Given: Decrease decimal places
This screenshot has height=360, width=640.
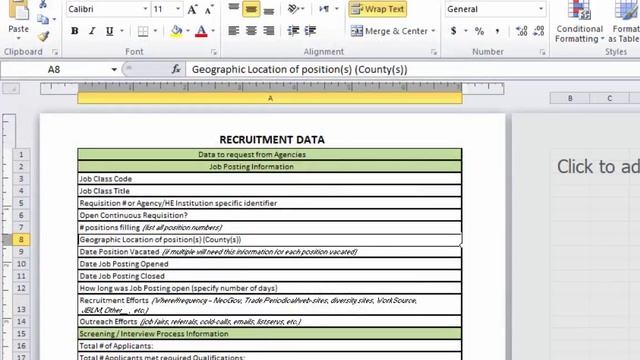Looking at the screenshot, I should (539, 31).
